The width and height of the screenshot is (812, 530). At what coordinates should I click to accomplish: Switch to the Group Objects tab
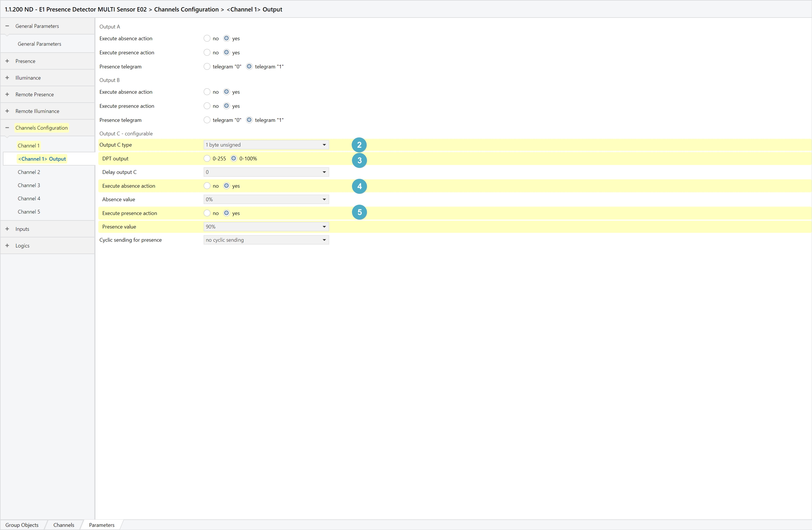(x=22, y=525)
